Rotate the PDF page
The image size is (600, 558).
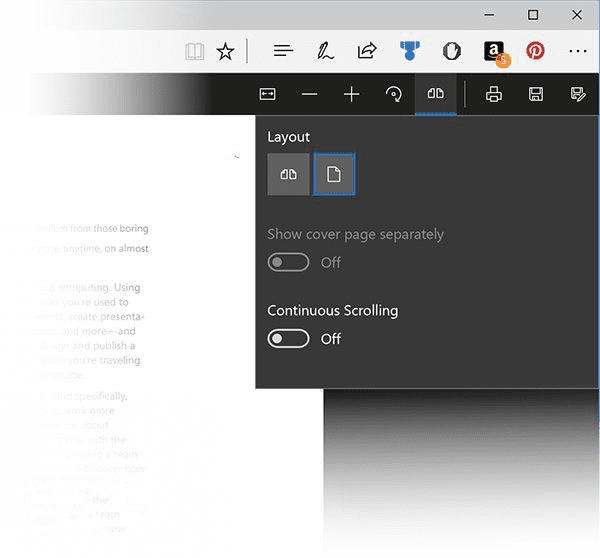[x=394, y=94]
